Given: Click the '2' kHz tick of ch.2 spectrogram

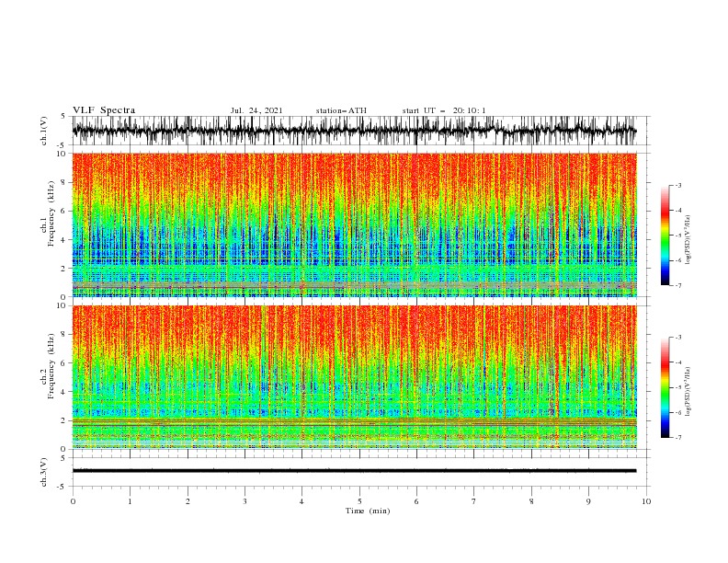Looking at the screenshot, I should [x=64, y=420].
